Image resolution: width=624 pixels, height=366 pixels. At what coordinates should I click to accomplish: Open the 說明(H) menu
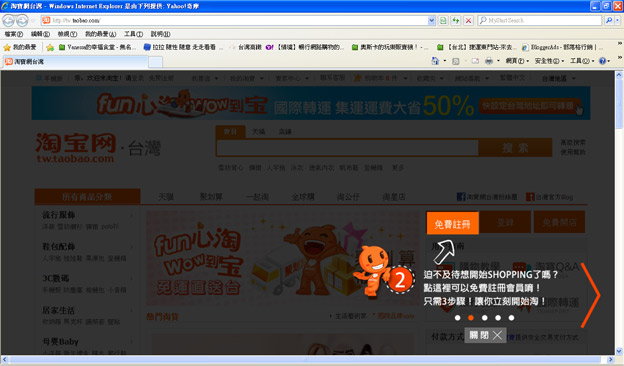pos(160,34)
